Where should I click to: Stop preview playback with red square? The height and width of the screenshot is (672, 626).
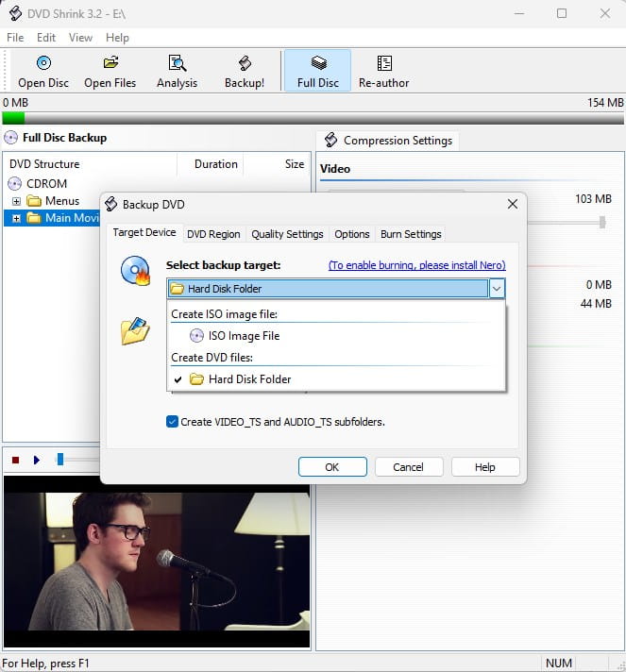(x=16, y=460)
